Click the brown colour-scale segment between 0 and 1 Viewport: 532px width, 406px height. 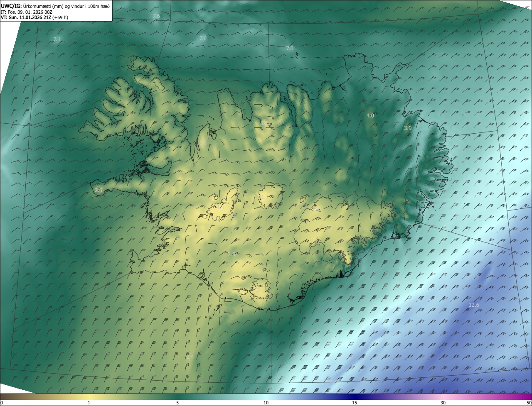pos(44,397)
